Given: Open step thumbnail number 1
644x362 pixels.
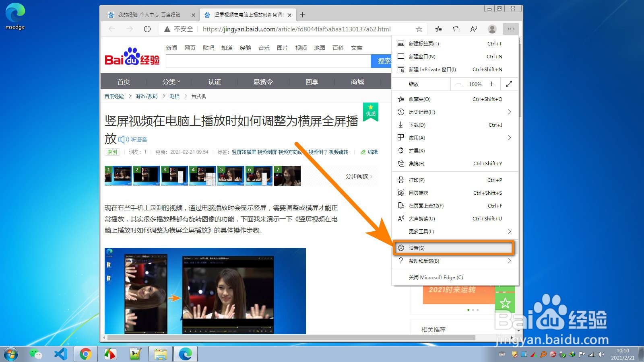Looking at the screenshot, I should coord(118,176).
